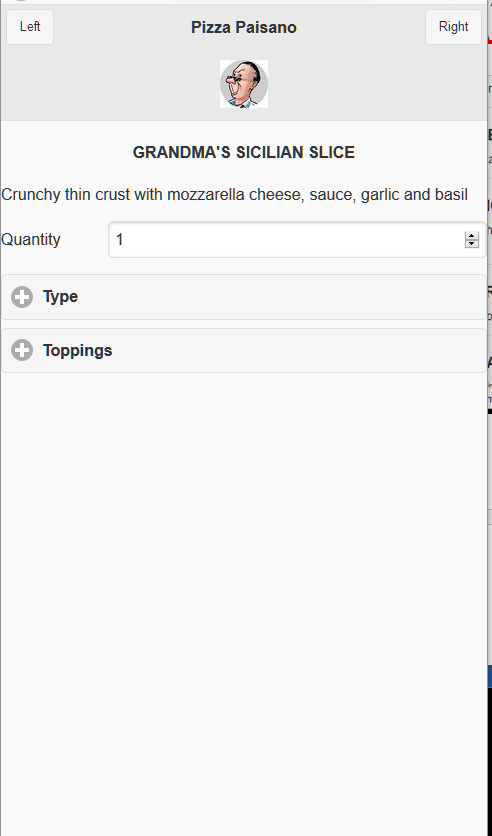Viewport: 492px width, 836px height.
Task: Expand the Toppings section
Action: [x=244, y=350]
